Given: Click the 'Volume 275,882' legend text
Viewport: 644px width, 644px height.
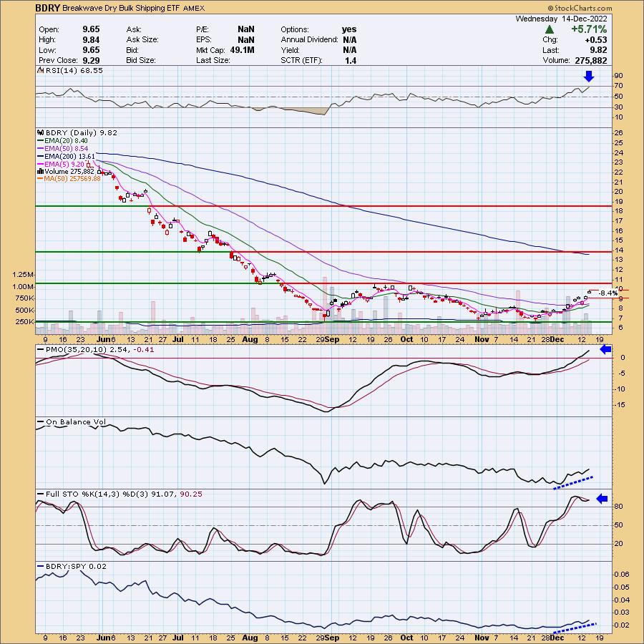Looking at the screenshot, I should tap(69, 172).
